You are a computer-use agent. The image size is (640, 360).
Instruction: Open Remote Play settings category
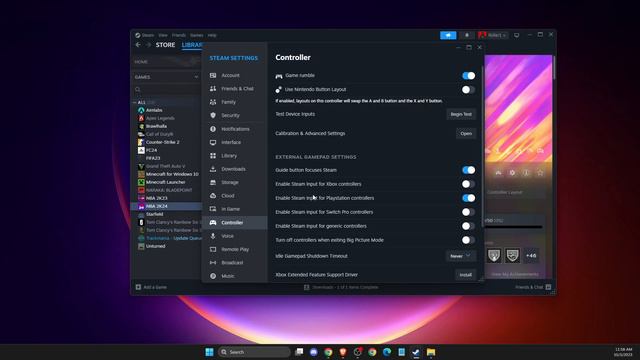tap(234, 249)
